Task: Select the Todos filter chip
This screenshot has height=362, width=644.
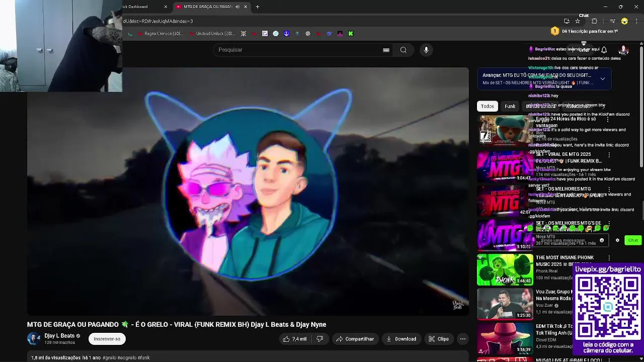Action: click(487, 106)
